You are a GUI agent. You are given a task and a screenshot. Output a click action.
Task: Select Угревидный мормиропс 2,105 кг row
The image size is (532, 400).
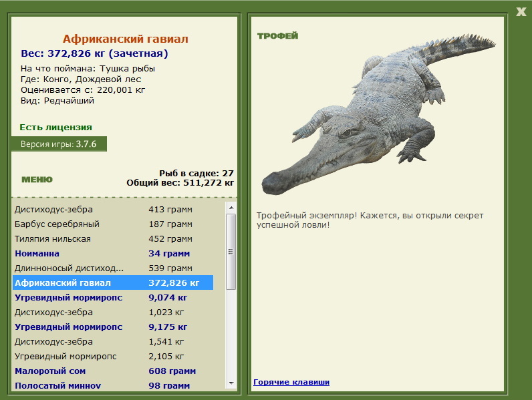(113, 357)
